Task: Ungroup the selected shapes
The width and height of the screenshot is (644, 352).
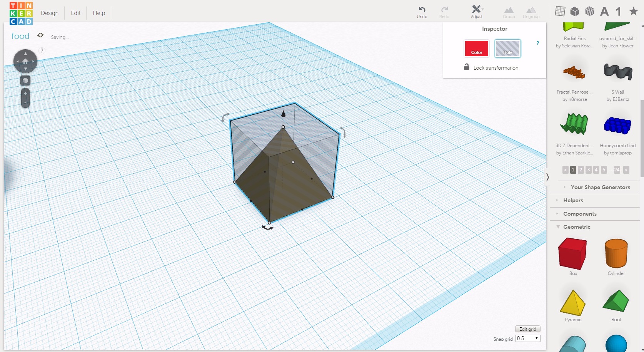Action: 531,12
